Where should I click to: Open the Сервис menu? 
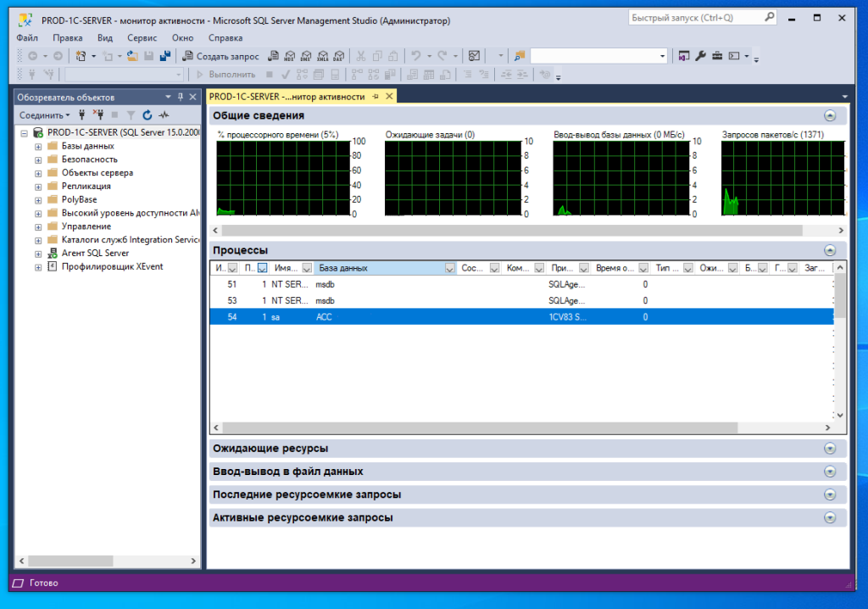142,38
